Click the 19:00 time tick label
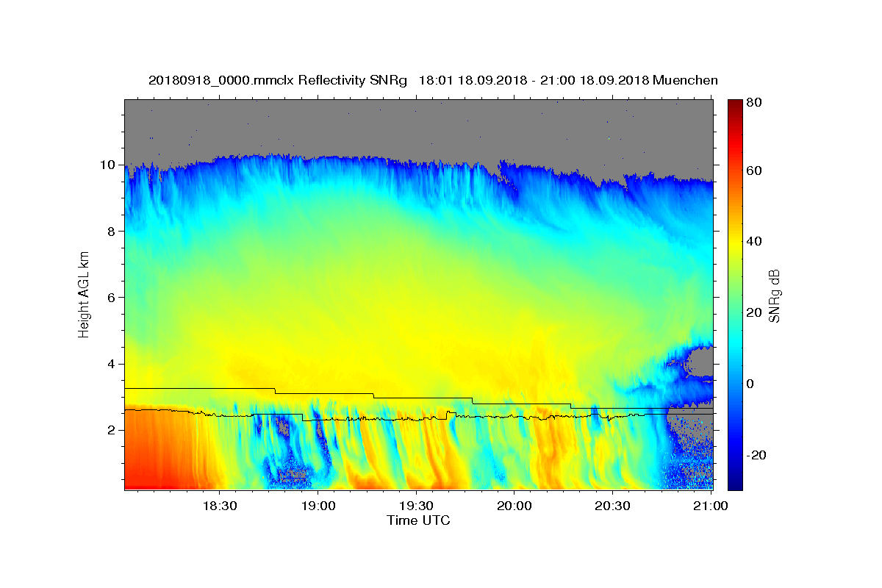882x588 pixels. (318, 506)
